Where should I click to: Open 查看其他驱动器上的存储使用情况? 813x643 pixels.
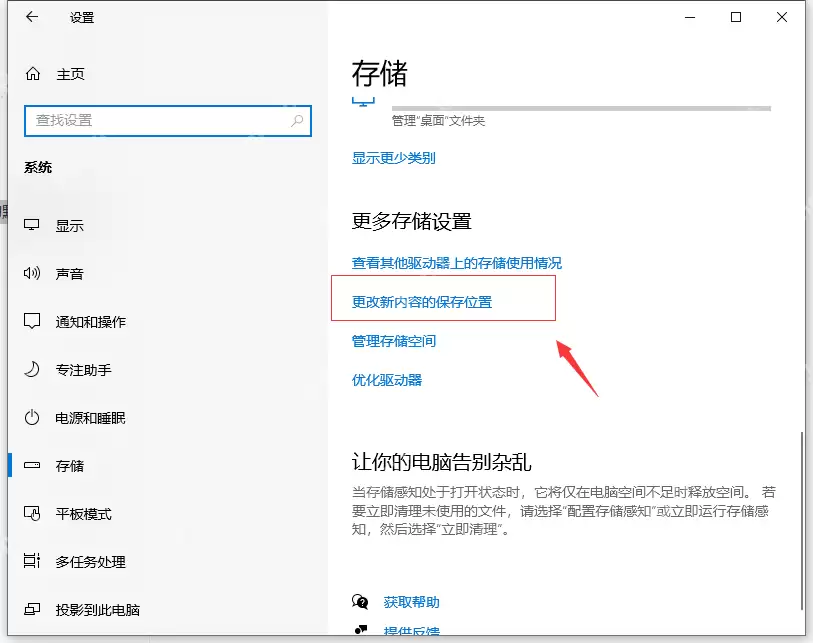(459, 262)
